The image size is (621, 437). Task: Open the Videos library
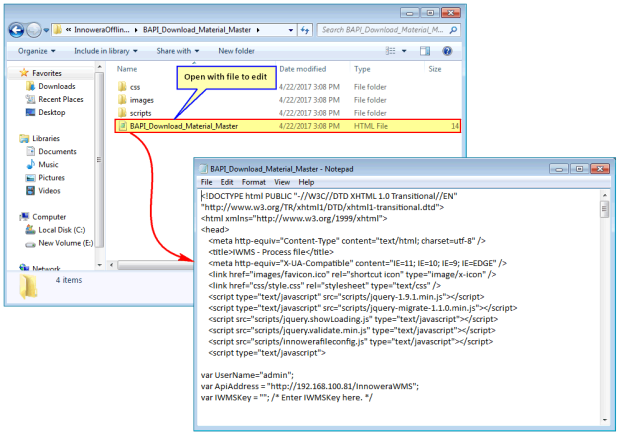click(x=43, y=191)
